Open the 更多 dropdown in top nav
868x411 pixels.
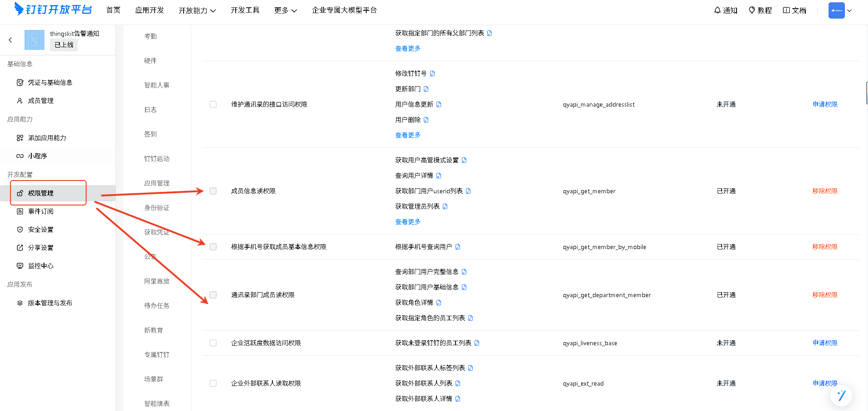click(285, 10)
